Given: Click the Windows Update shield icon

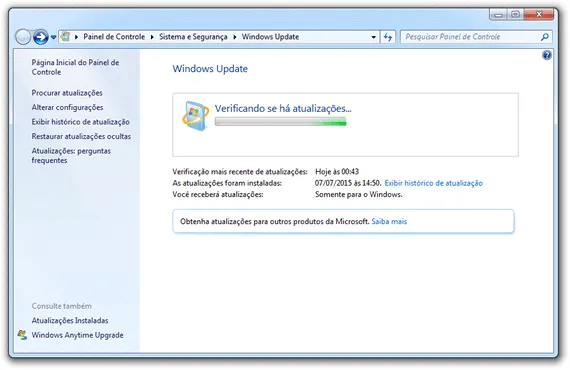Looking at the screenshot, I should click(x=196, y=116).
